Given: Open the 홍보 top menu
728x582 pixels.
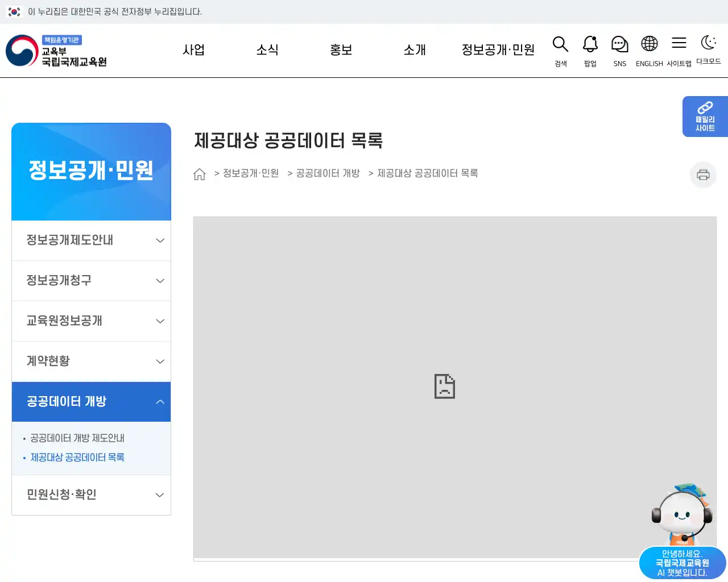Looking at the screenshot, I should point(341,50).
